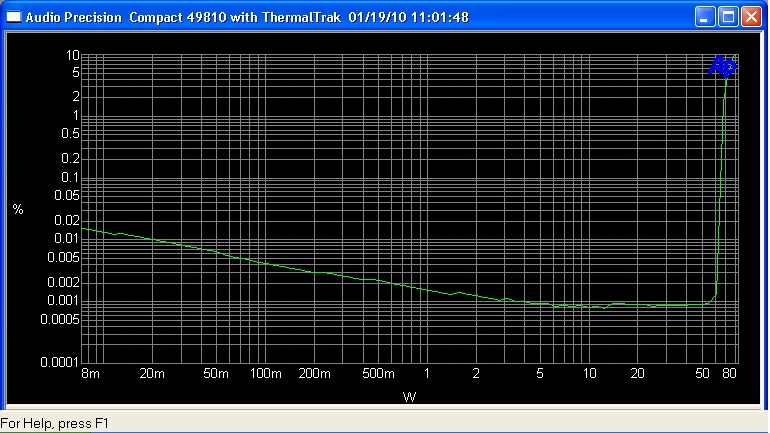This screenshot has height=433, width=770.
Task: Click the X-axis label '8m'
Action: click(90, 374)
